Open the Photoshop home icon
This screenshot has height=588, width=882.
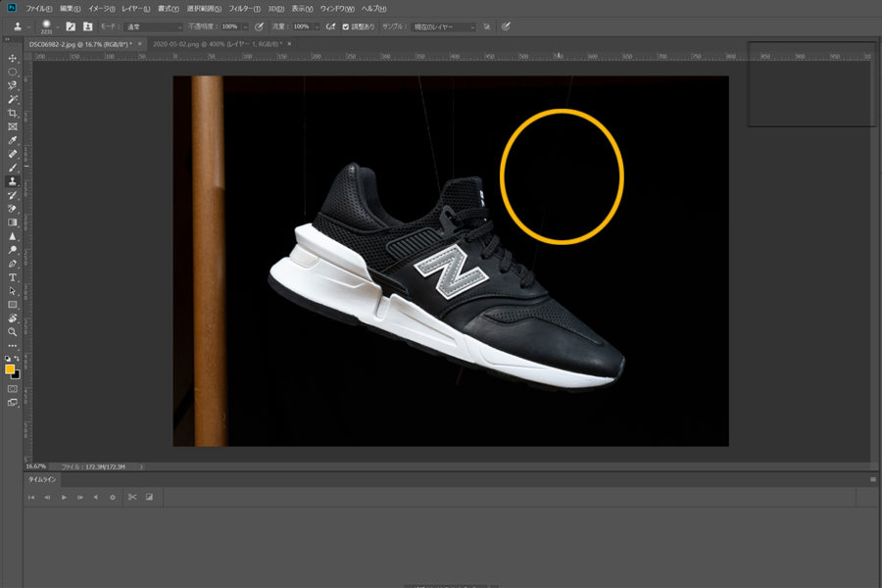tap(12, 8)
